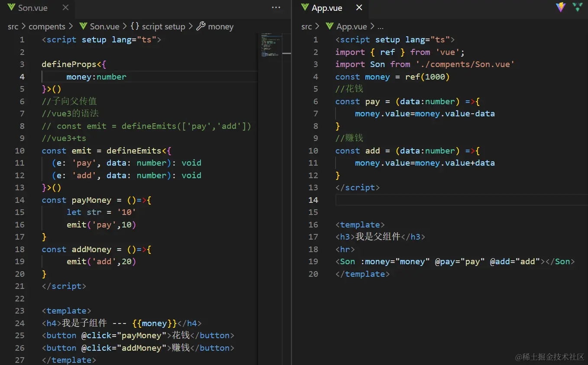Image resolution: width=588 pixels, height=365 pixels.
Task: Click '<script setup lang="ts">' in App.vue
Action: 395,39
